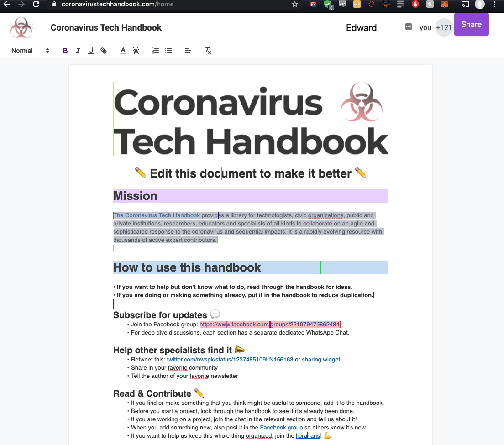Open Chrome's three-dot menu
Viewport: 504px width, 445px height.
[x=495, y=5]
